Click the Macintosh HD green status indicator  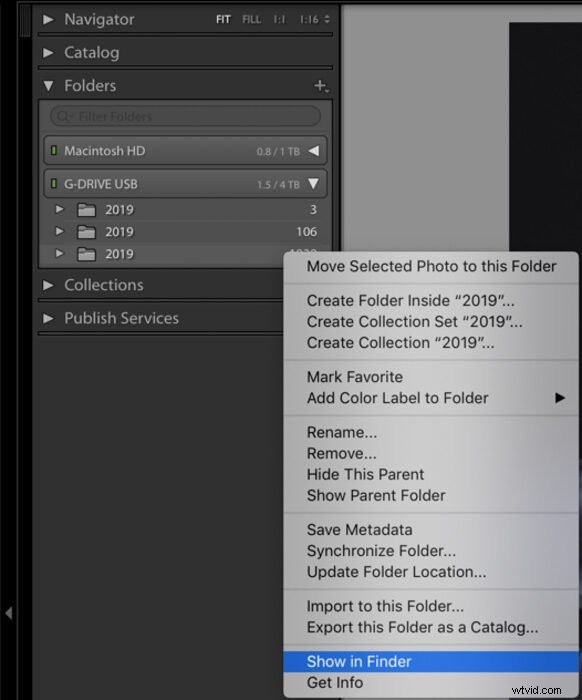tap(54, 150)
